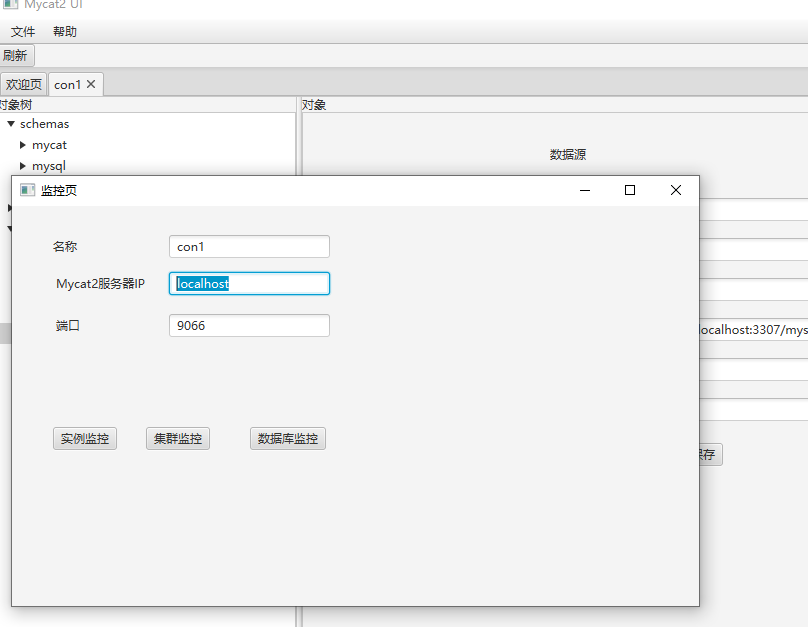Minimize the 监控页 dialog
The image size is (808, 627).
pyautogui.click(x=585, y=190)
